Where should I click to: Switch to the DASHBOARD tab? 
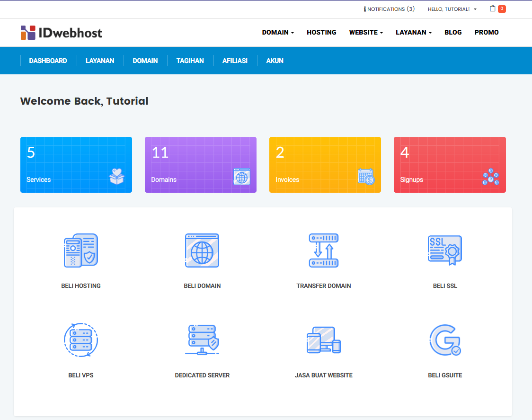coord(48,61)
